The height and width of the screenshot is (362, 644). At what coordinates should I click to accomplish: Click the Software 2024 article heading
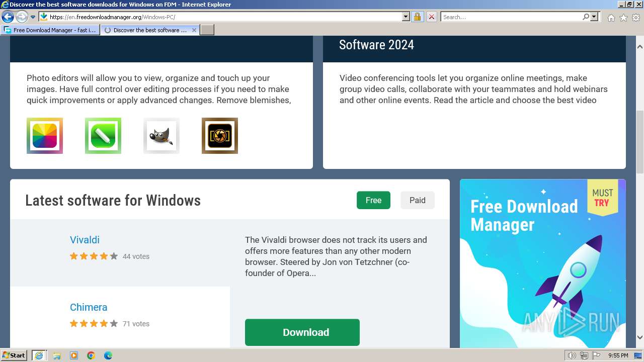[376, 45]
